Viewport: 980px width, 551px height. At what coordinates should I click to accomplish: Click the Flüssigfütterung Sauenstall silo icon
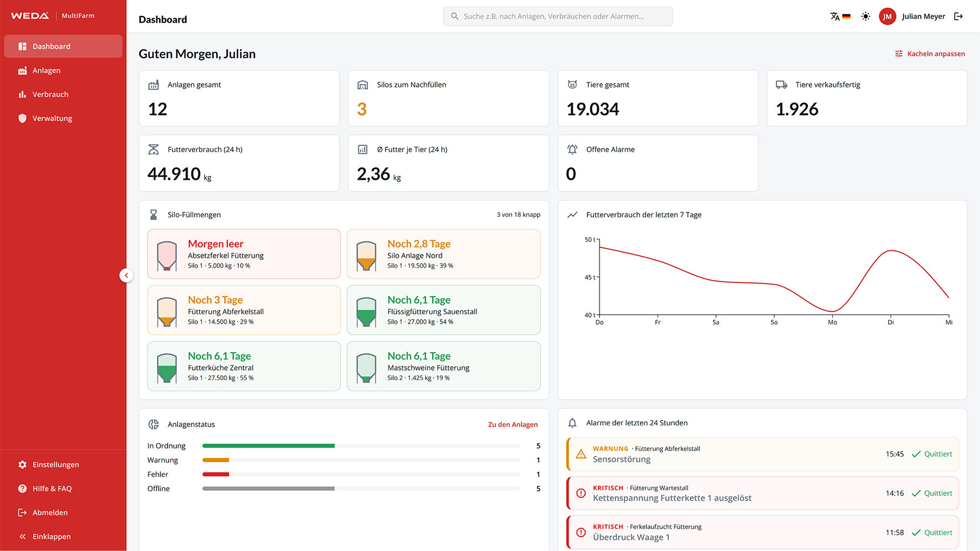click(366, 311)
